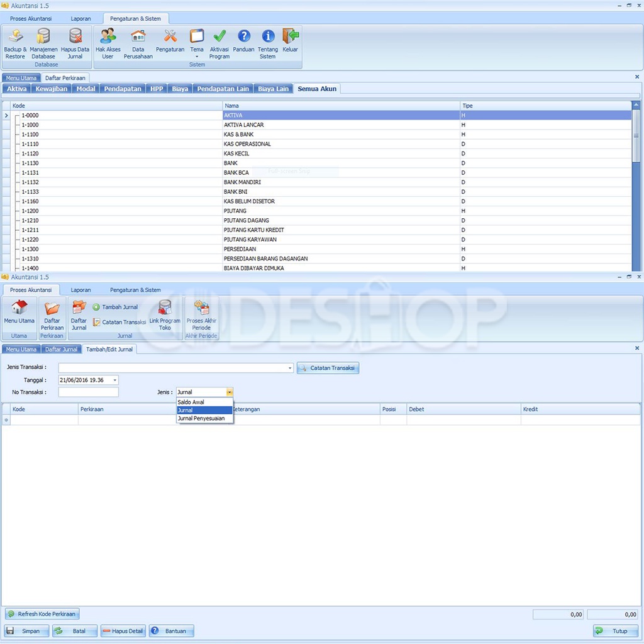
Task: Open the Tema theme selector
Action: coord(197,43)
